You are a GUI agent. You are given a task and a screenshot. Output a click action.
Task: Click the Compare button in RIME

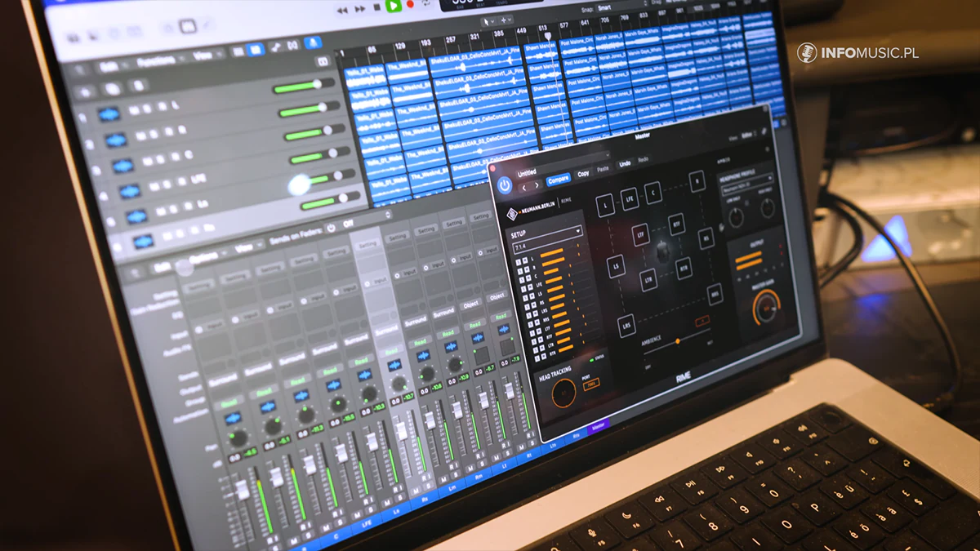pyautogui.click(x=559, y=180)
